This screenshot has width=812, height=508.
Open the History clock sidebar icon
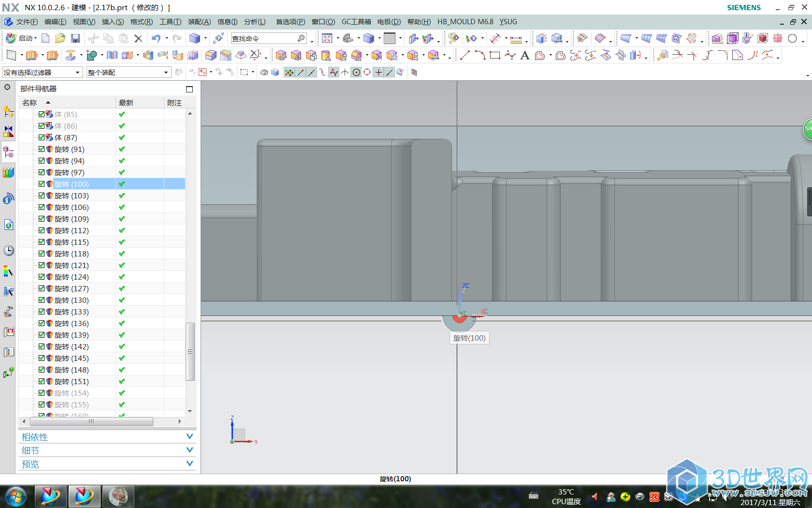(8, 250)
